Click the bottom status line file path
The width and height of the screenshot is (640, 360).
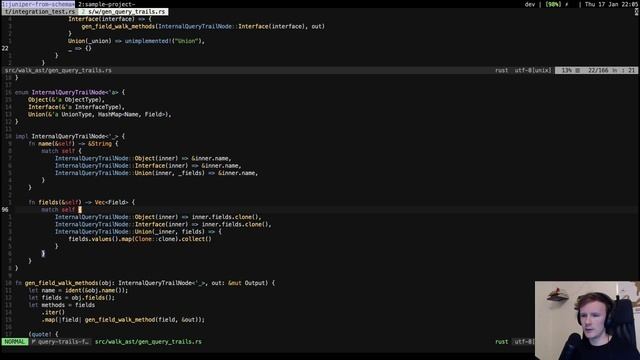coord(148,342)
